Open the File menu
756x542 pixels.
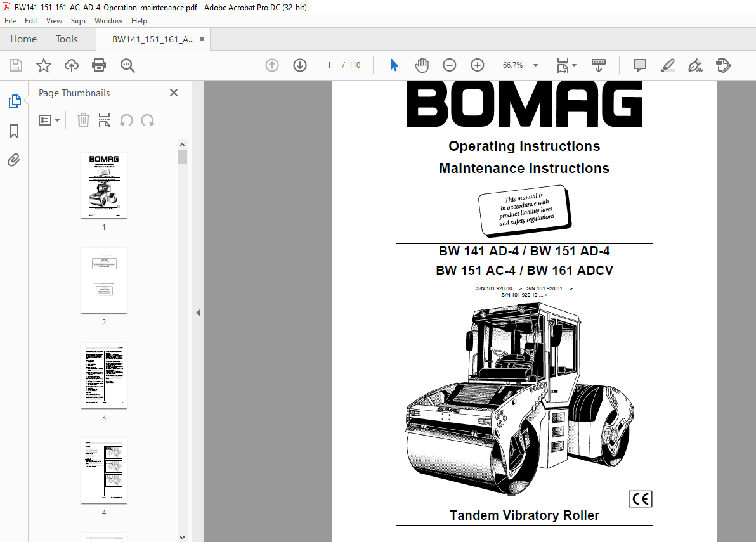[10, 21]
